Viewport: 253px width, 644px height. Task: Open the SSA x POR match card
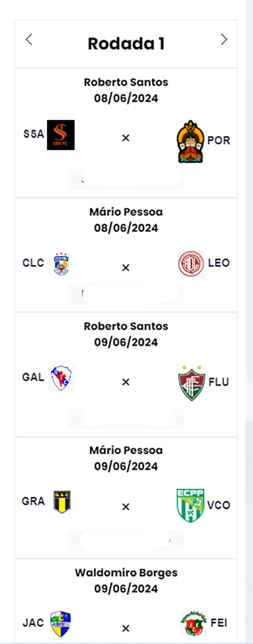(126, 133)
